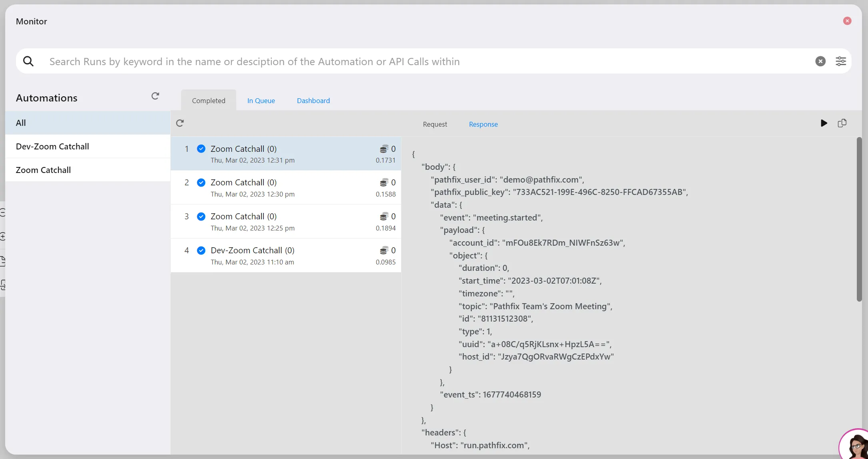
Task: Select Zoom Catchall automation in sidebar
Action: (88, 170)
